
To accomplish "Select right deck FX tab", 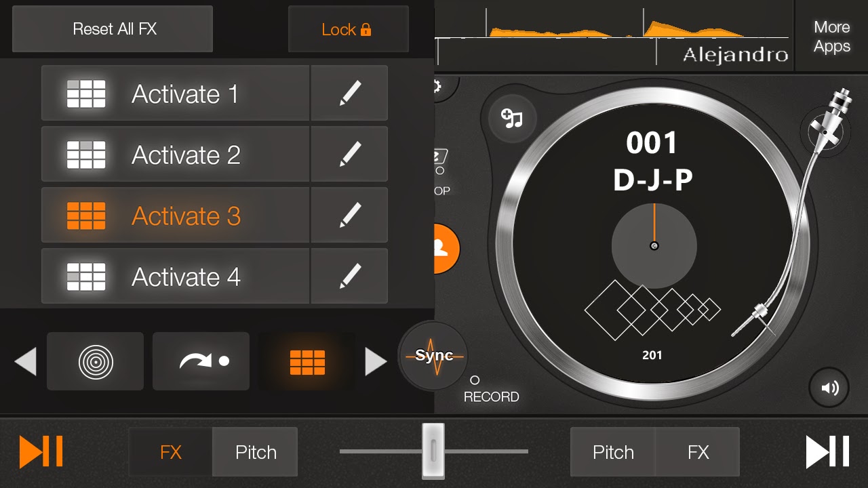I will pos(698,452).
